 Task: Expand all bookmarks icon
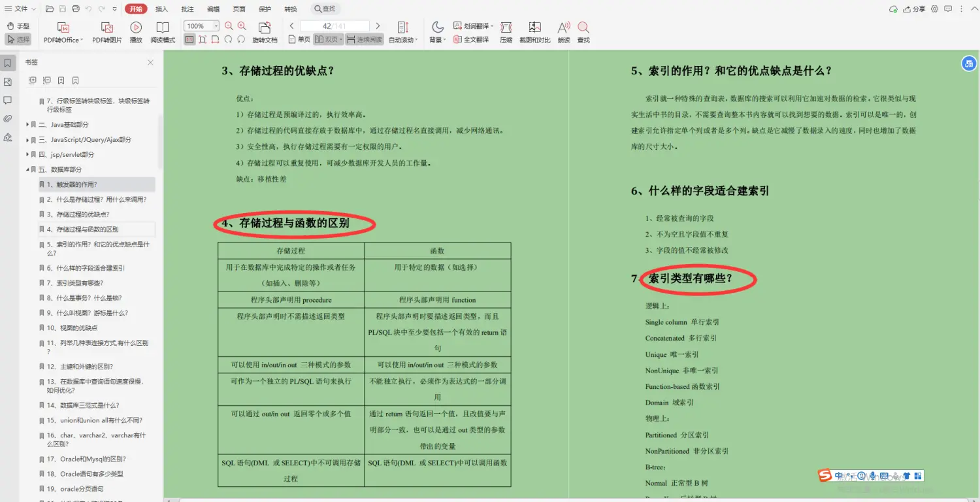pos(32,80)
